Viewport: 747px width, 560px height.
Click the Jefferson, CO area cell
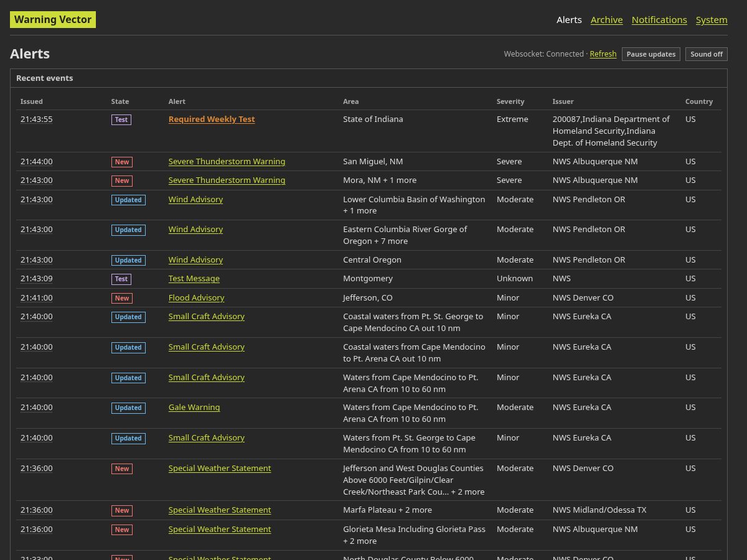[368, 298]
